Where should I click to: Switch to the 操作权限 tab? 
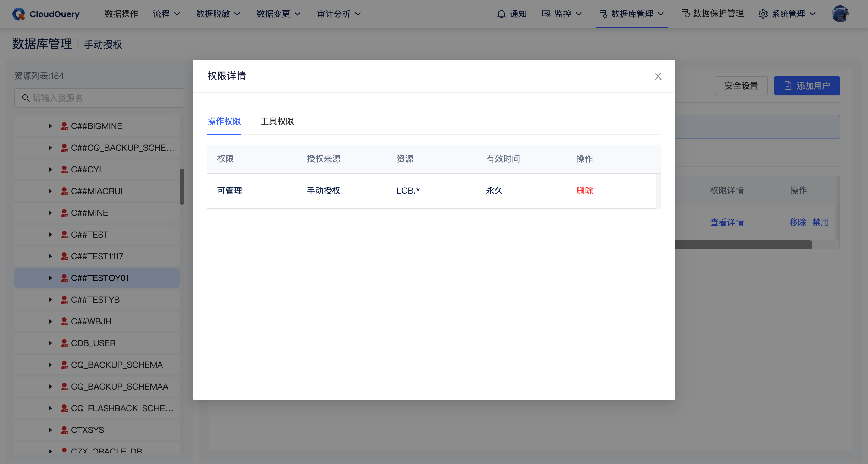coord(224,121)
